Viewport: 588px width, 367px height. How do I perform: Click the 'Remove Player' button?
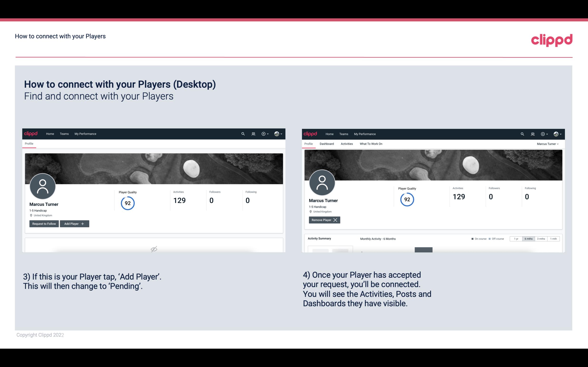coord(323,220)
